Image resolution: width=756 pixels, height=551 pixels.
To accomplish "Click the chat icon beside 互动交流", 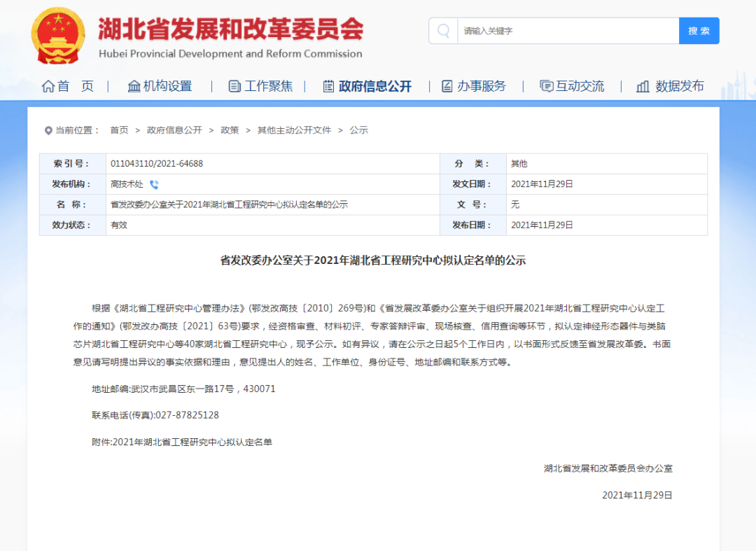I will [546, 86].
